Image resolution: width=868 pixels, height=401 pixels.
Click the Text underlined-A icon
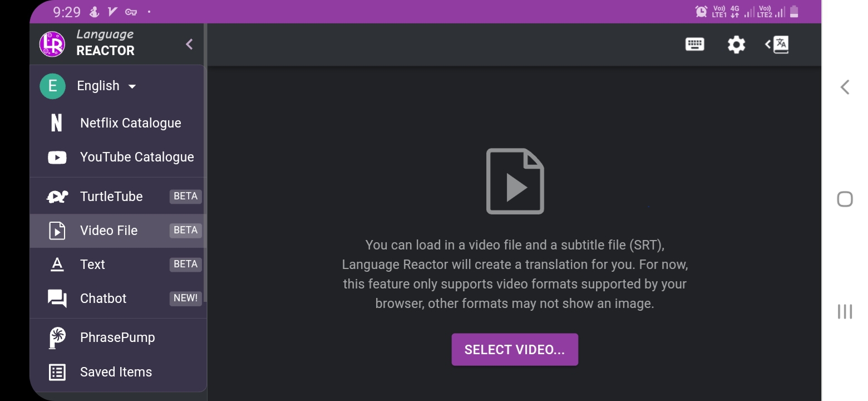[x=57, y=265]
